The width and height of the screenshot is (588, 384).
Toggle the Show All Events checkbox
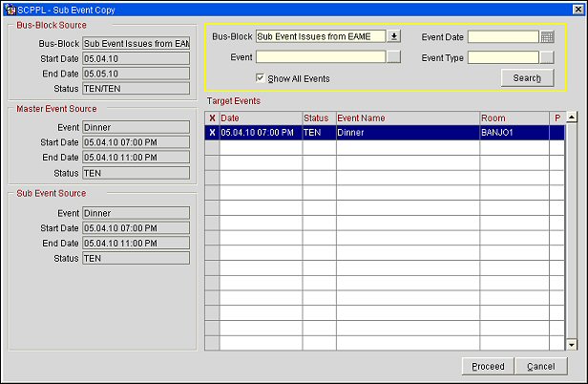pyautogui.click(x=261, y=77)
